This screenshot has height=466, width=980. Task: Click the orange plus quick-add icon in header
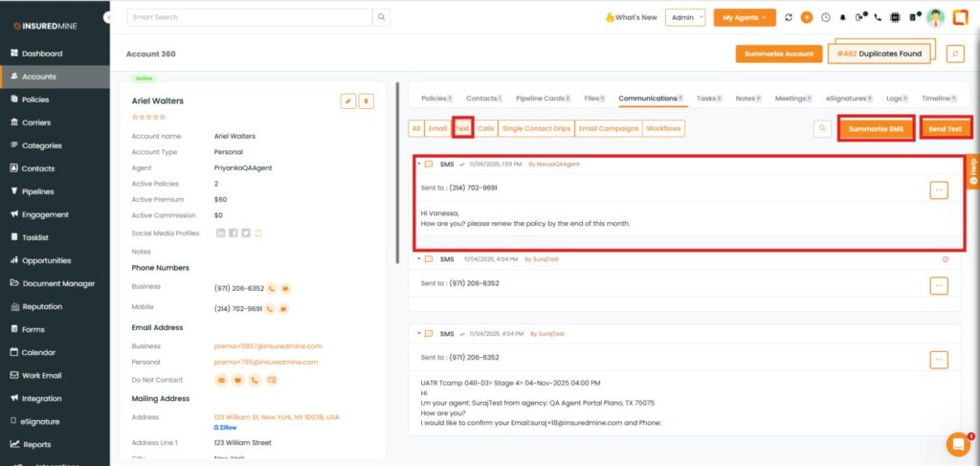pos(807,17)
